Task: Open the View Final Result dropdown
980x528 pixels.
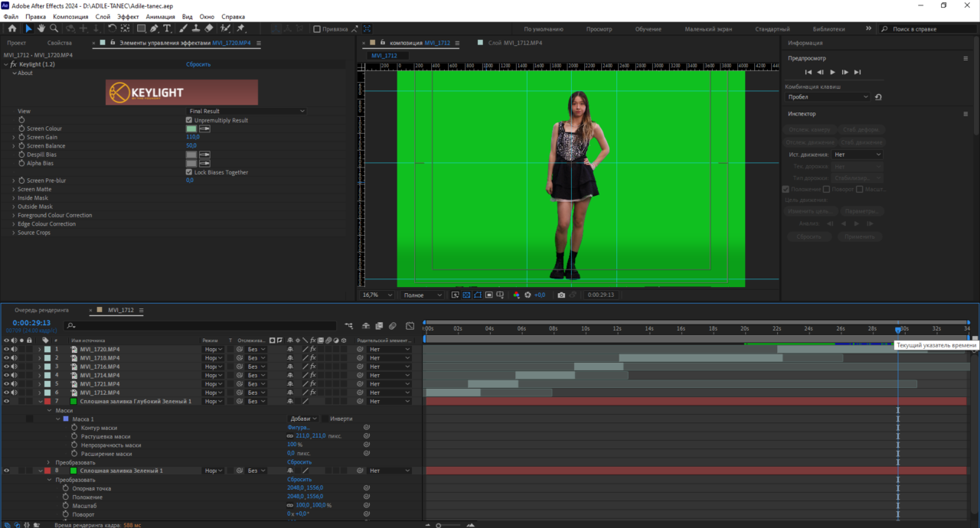Action: tap(247, 111)
